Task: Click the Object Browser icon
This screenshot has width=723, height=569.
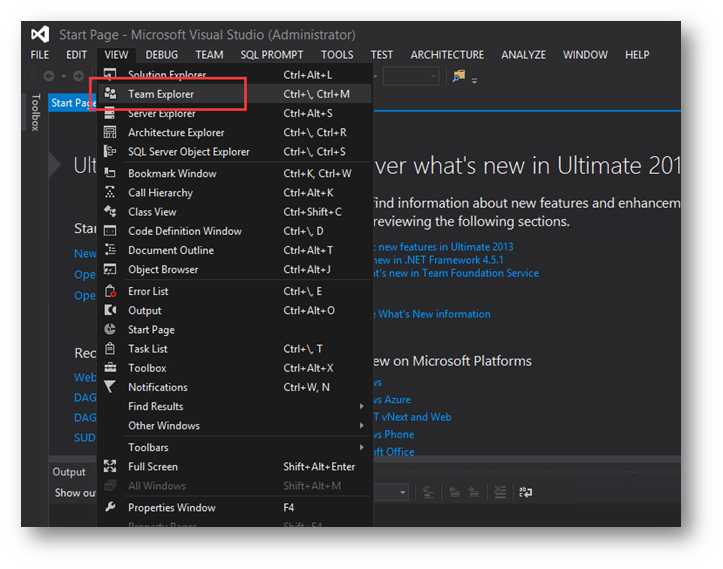Action: tap(110, 269)
